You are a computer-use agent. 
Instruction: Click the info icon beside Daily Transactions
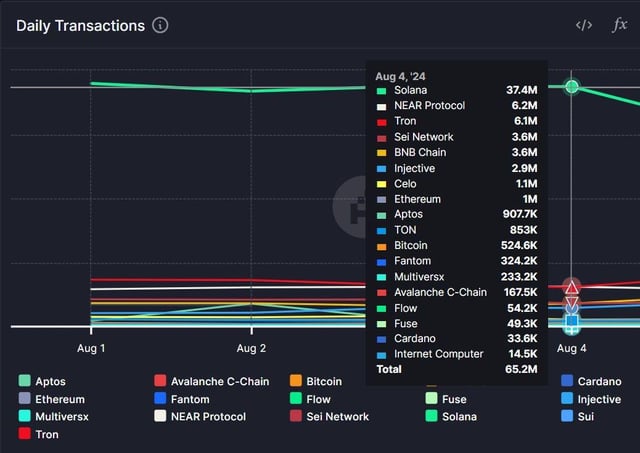pyautogui.click(x=160, y=25)
